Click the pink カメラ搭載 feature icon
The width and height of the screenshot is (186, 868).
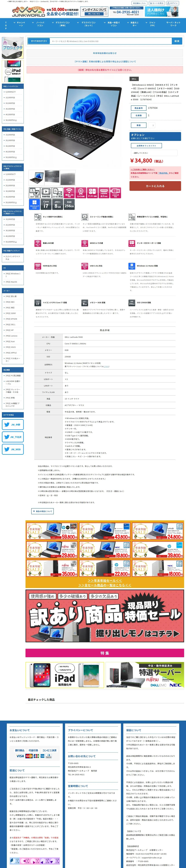tap(81, 193)
